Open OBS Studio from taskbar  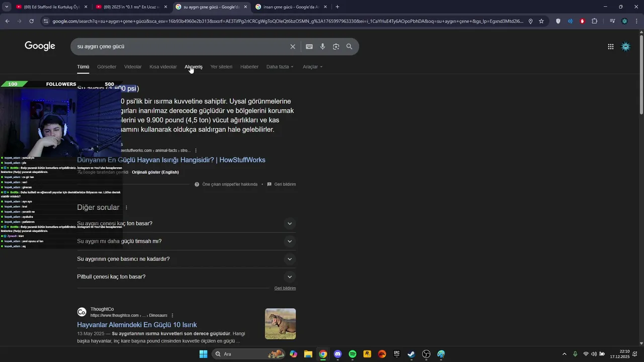tap(426, 354)
